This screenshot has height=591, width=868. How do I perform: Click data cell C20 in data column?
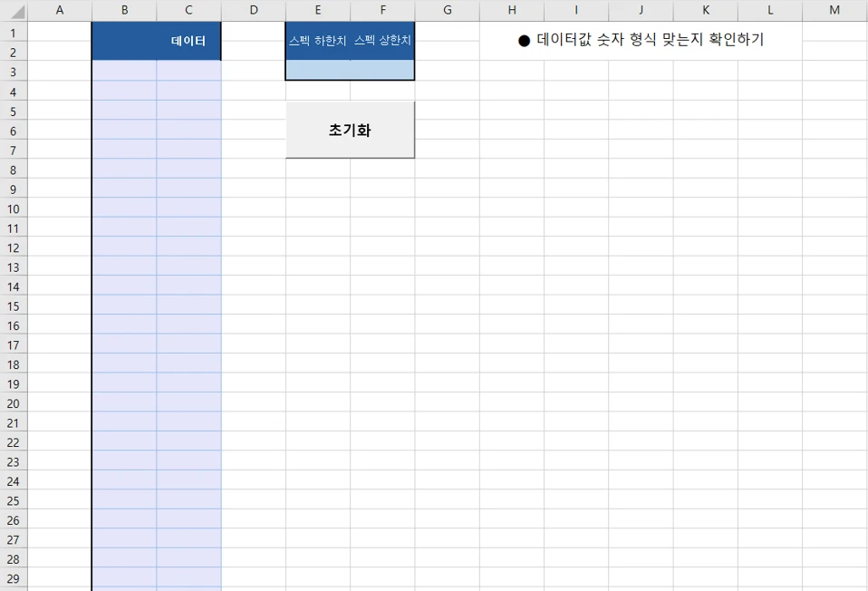pyautogui.click(x=188, y=402)
